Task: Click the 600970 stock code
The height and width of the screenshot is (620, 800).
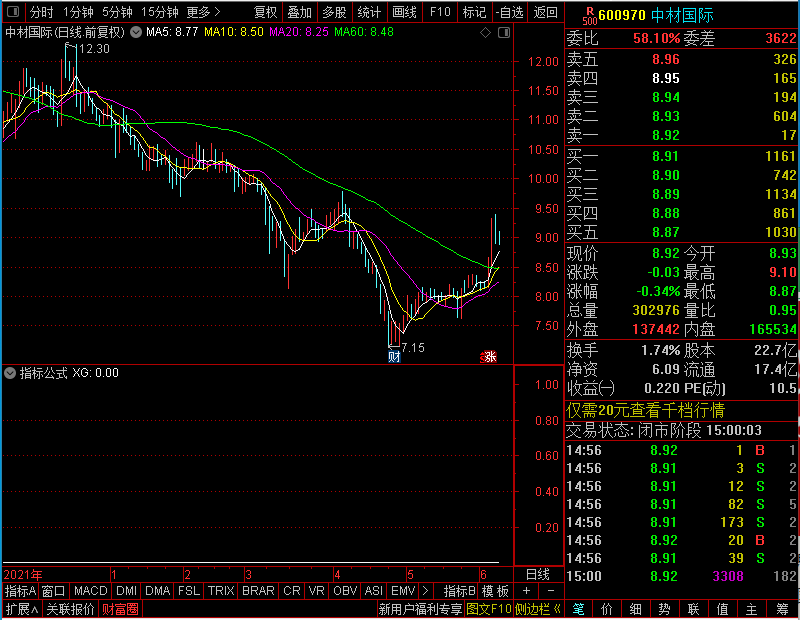Action: [621, 15]
